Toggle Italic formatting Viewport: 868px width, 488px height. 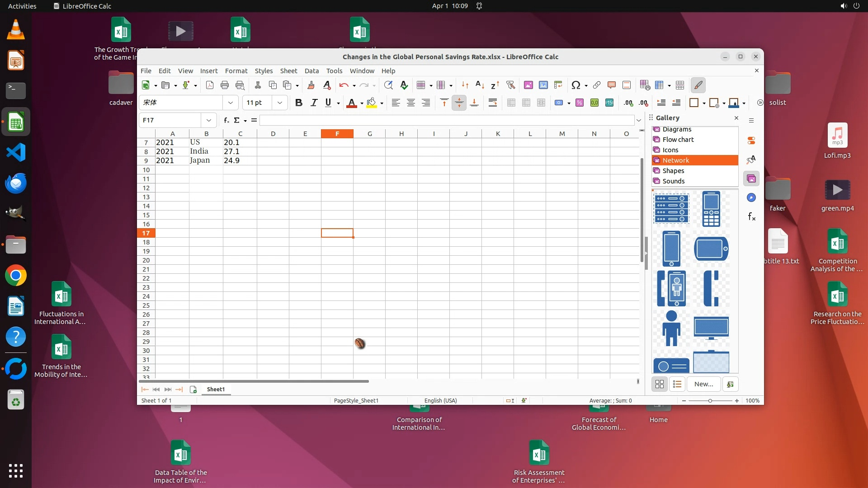313,103
